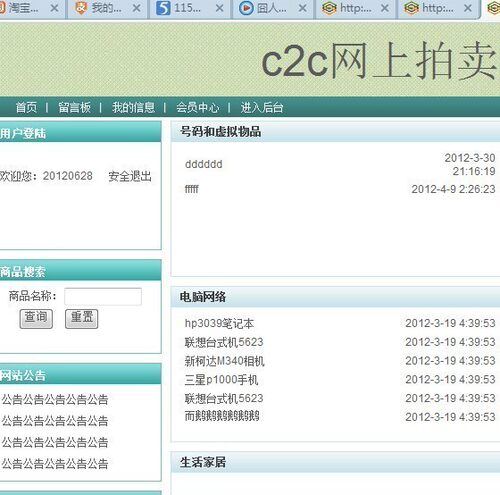Click favicon of second http tab
The width and height of the screenshot is (500, 495).
[411, 8]
